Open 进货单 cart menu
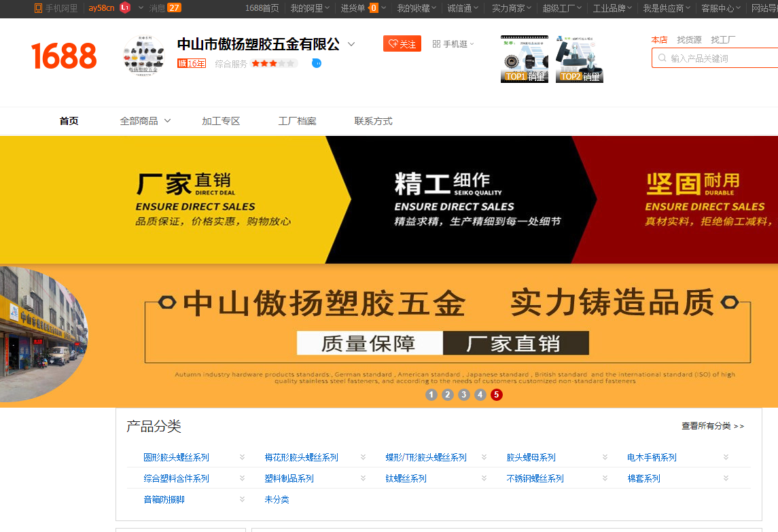The height and width of the screenshot is (532, 778). pyautogui.click(x=364, y=8)
